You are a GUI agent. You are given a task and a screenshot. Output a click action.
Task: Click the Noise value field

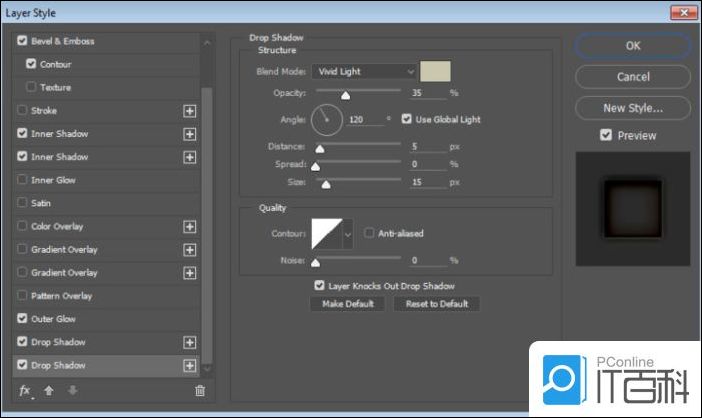pyautogui.click(x=428, y=260)
